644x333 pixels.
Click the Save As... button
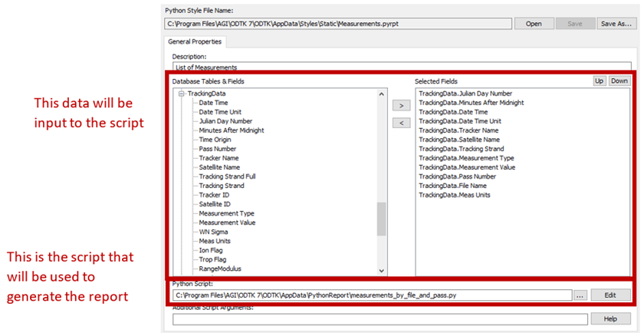point(616,24)
